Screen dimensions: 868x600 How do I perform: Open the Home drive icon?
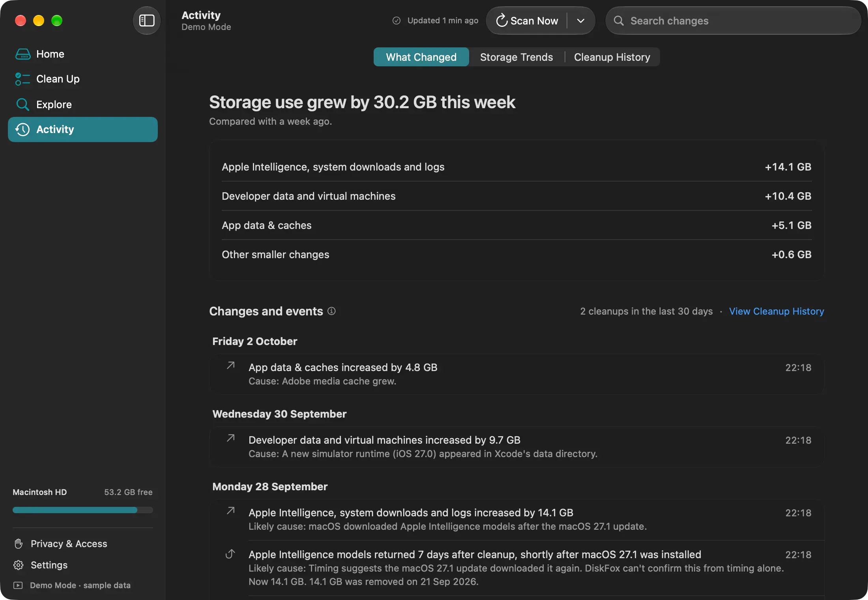[x=22, y=54]
